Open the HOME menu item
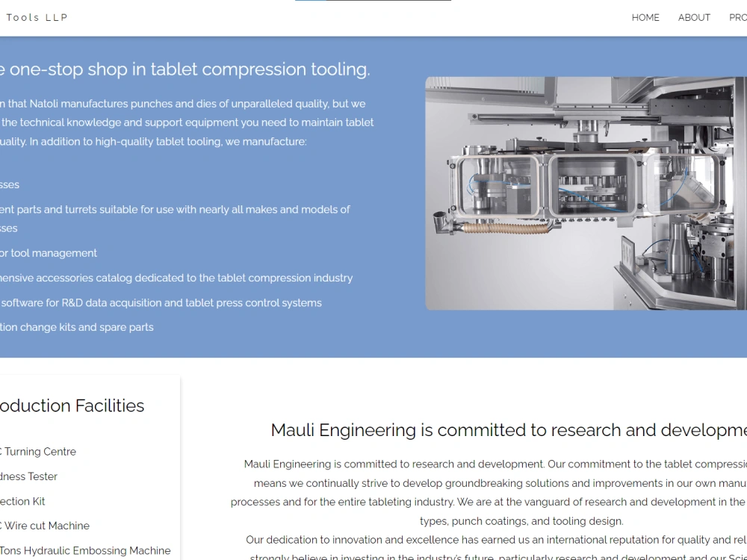747x560 pixels. [x=645, y=18]
